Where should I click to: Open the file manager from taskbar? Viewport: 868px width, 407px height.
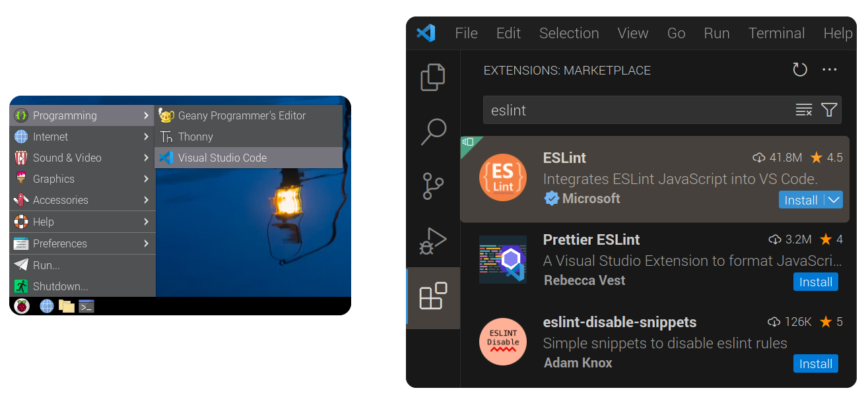click(66, 306)
